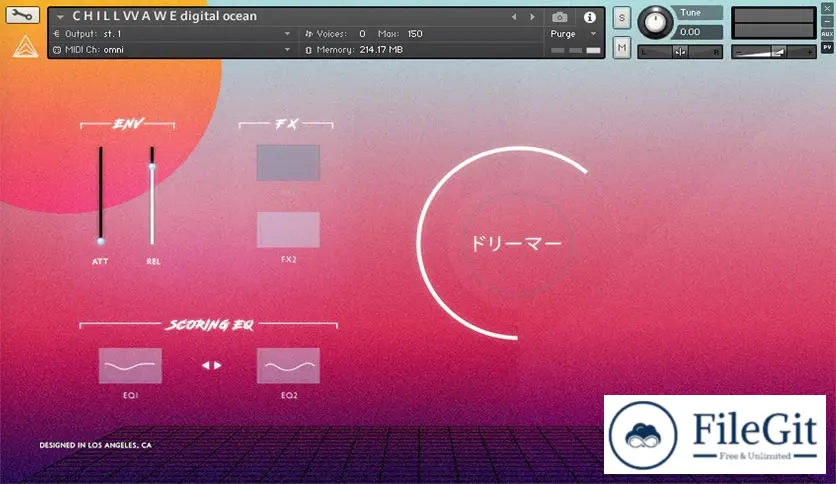Click the instrument name CHILLWAWE digital ocean
Viewport: 836px width, 484px height.
pyautogui.click(x=165, y=17)
